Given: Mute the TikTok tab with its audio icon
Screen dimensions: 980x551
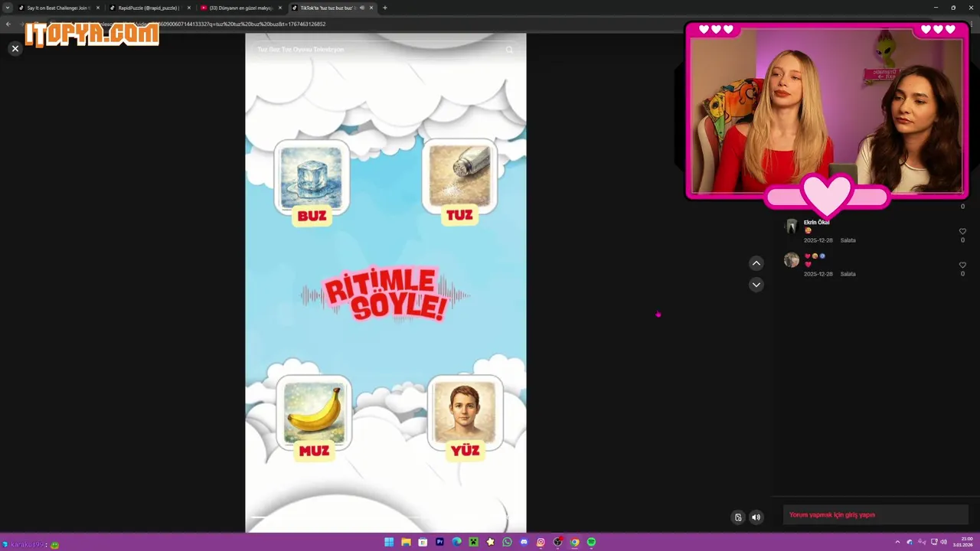Looking at the screenshot, I should tap(361, 8).
